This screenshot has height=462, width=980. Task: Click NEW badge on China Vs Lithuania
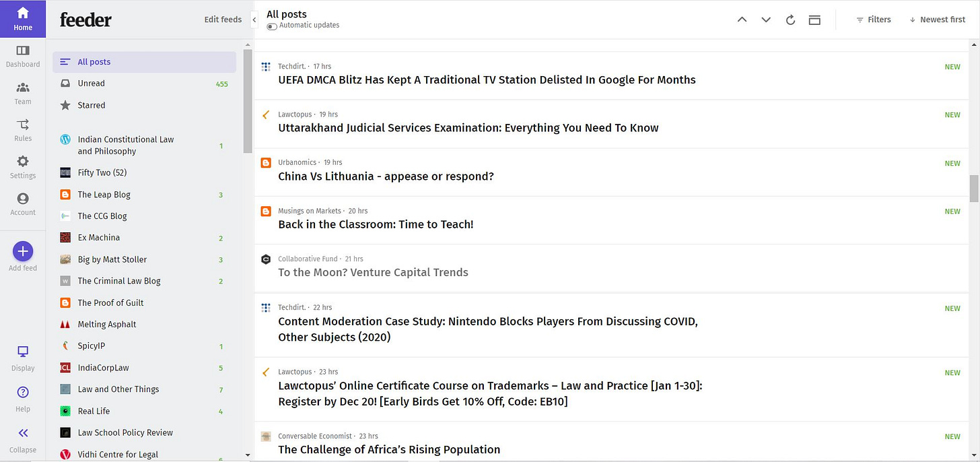point(952,163)
